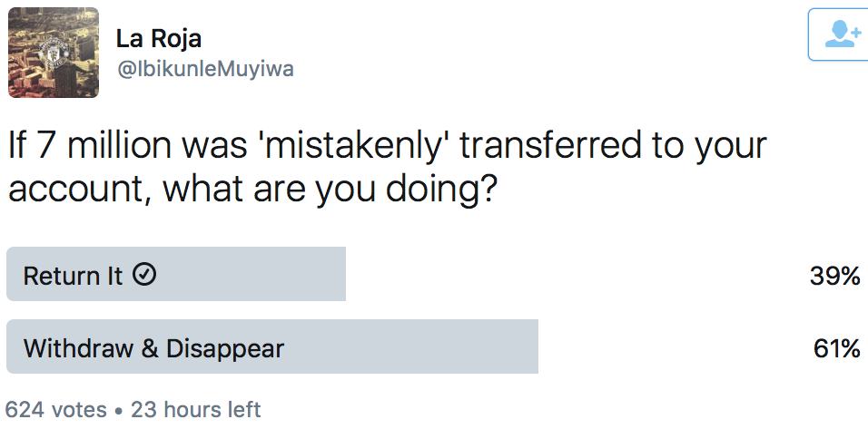Image resolution: width=868 pixels, height=429 pixels.
Task: Click the 61% result label
Action: coord(836,348)
